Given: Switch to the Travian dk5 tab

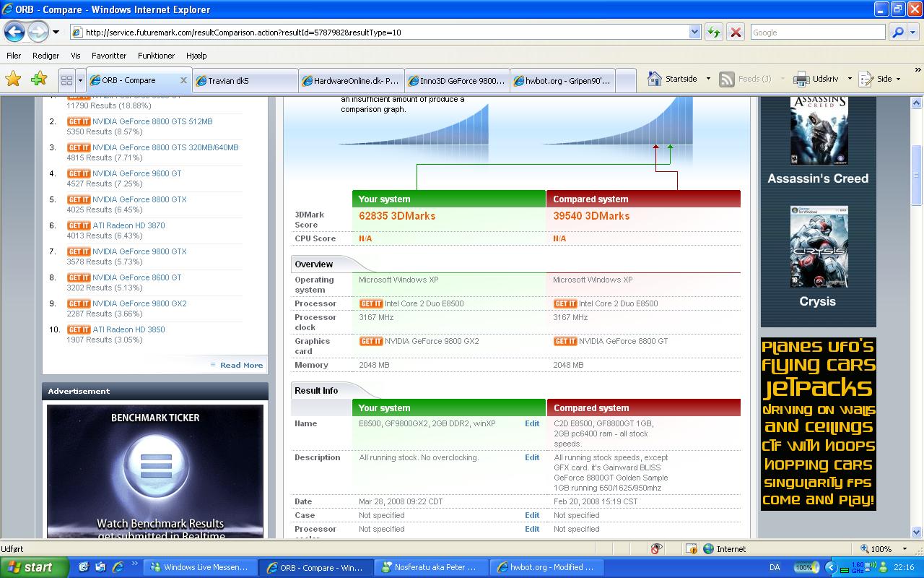Looking at the screenshot, I should tap(245, 81).
